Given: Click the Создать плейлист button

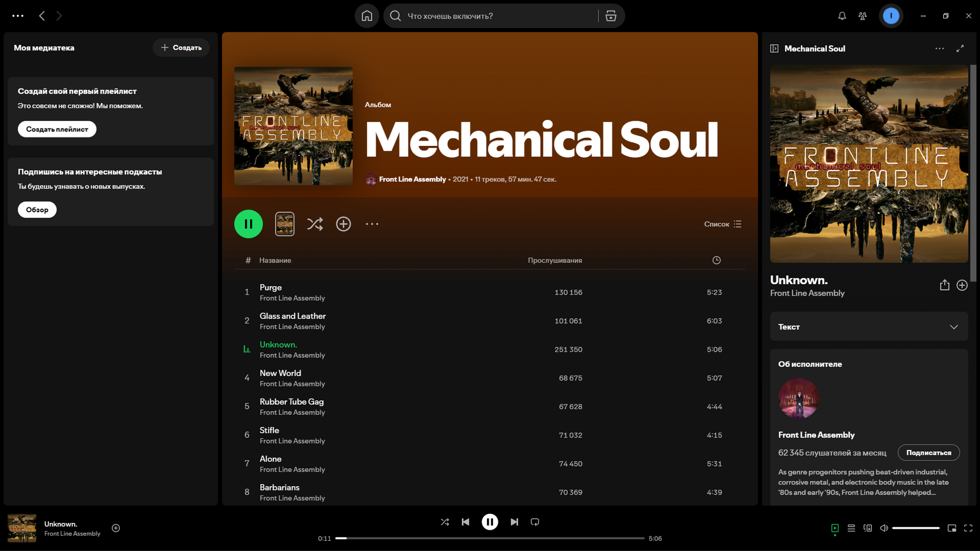Looking at the screenshot, I should coord(57,129).
